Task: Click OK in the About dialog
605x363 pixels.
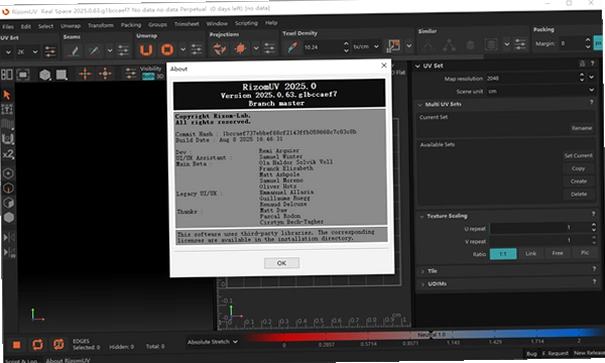Action: pyautogui.click(x=282, y=263)
